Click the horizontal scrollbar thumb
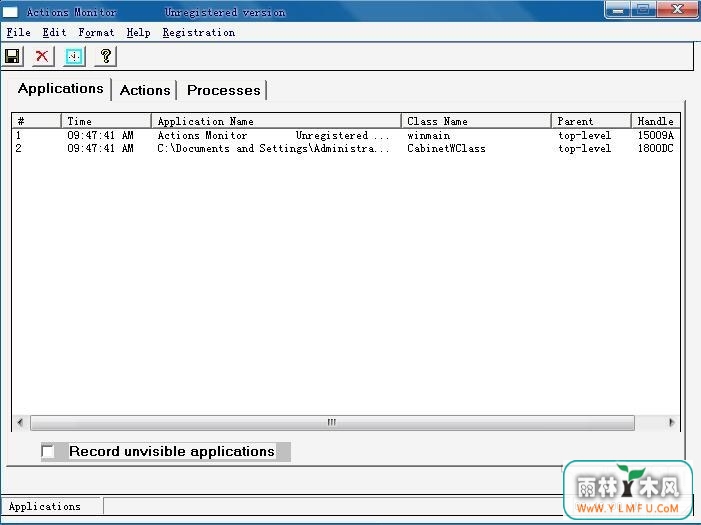The width and height of the screenshot is (701, 525). click(332, 422)
